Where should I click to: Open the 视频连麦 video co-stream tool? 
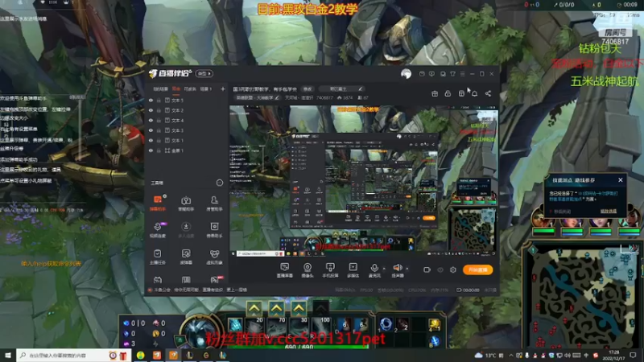158,229
